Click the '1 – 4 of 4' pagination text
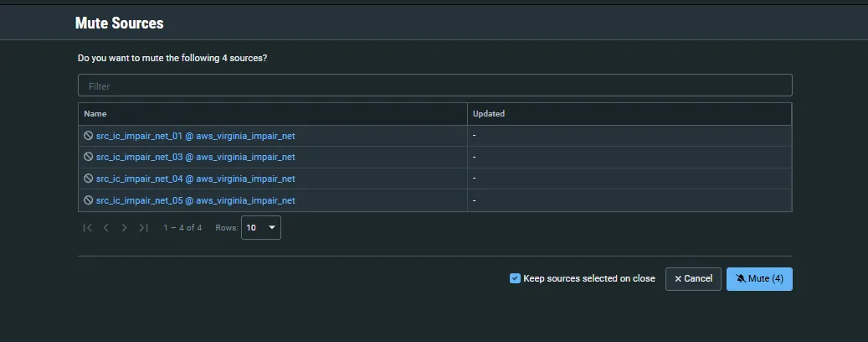Image resolution: width=868 pixels, height=342 pixels. (x=182, y=228)
